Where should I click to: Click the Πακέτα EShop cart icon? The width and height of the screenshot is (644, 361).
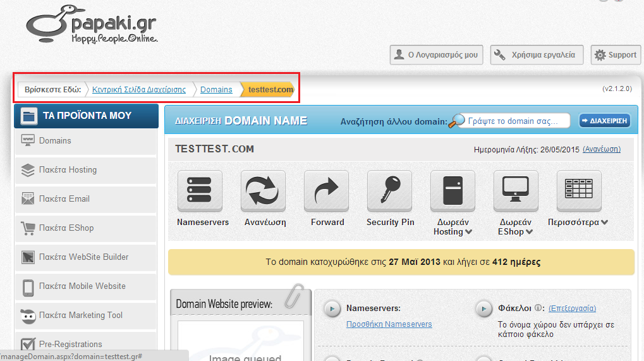click(28, 228)
